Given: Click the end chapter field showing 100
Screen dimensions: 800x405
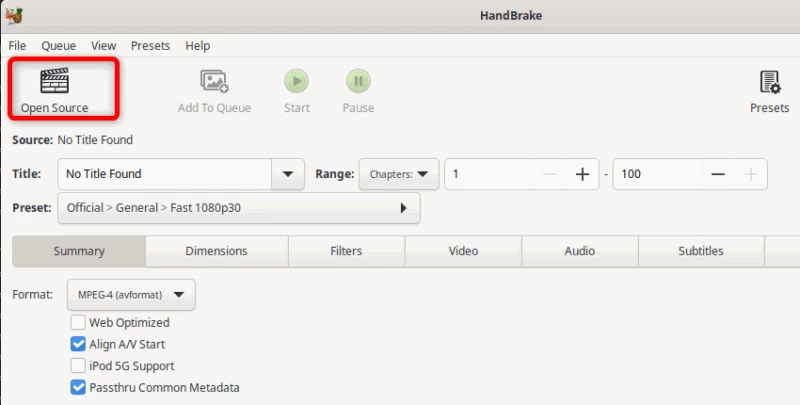Looking at the screenshot, I should tap(657, 174).
